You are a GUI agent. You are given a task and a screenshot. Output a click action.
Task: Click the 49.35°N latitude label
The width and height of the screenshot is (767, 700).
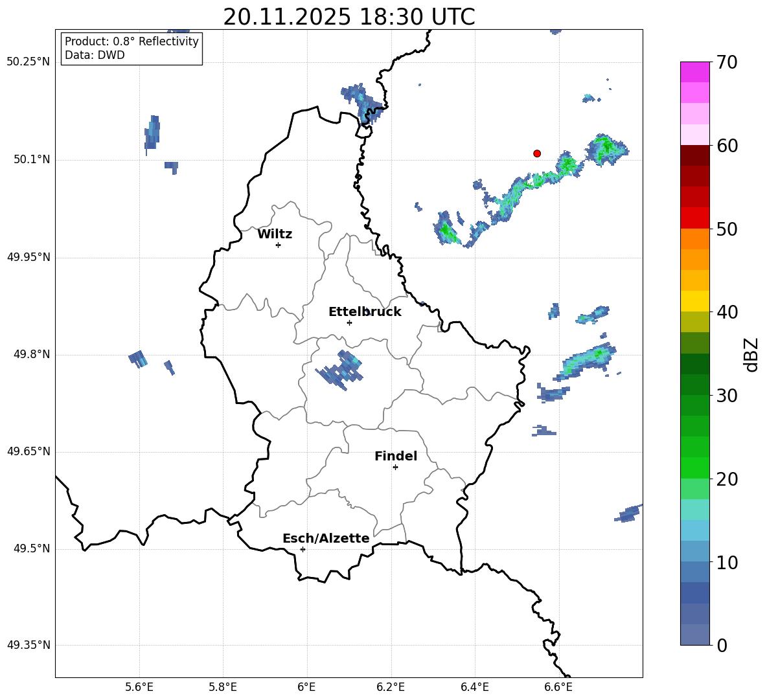coord(29,645)
